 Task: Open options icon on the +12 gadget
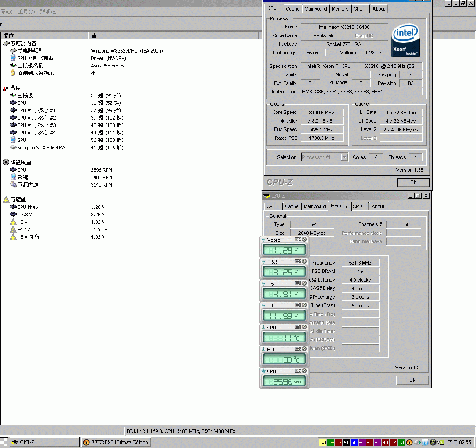click(x=298, y=305)
